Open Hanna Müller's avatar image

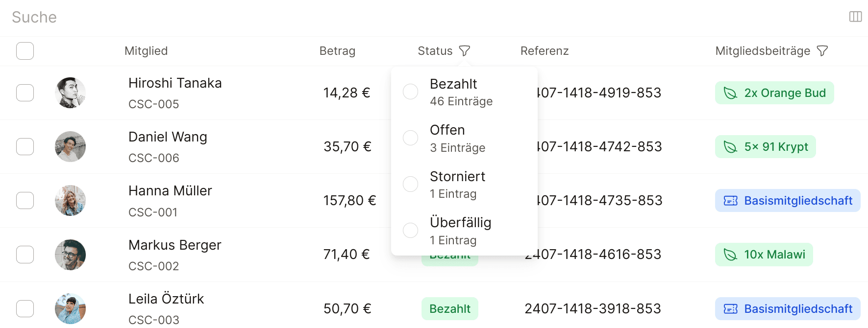70,200
